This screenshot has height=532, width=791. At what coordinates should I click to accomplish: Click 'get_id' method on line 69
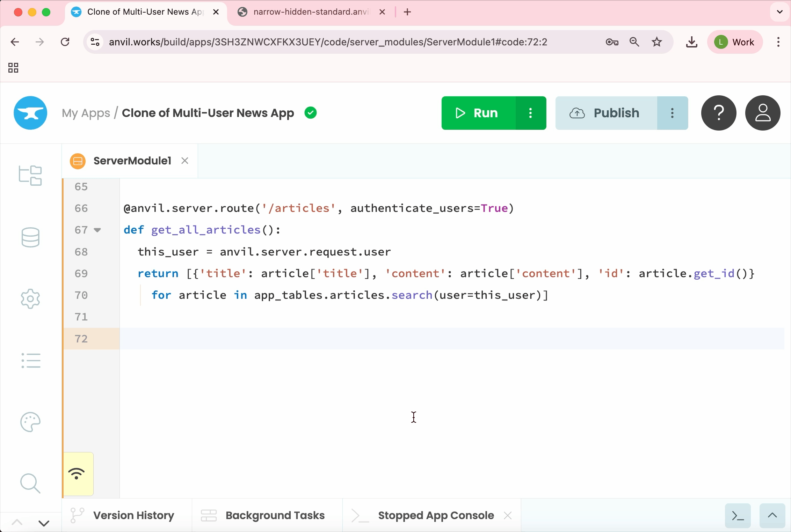tap(714, 274)
